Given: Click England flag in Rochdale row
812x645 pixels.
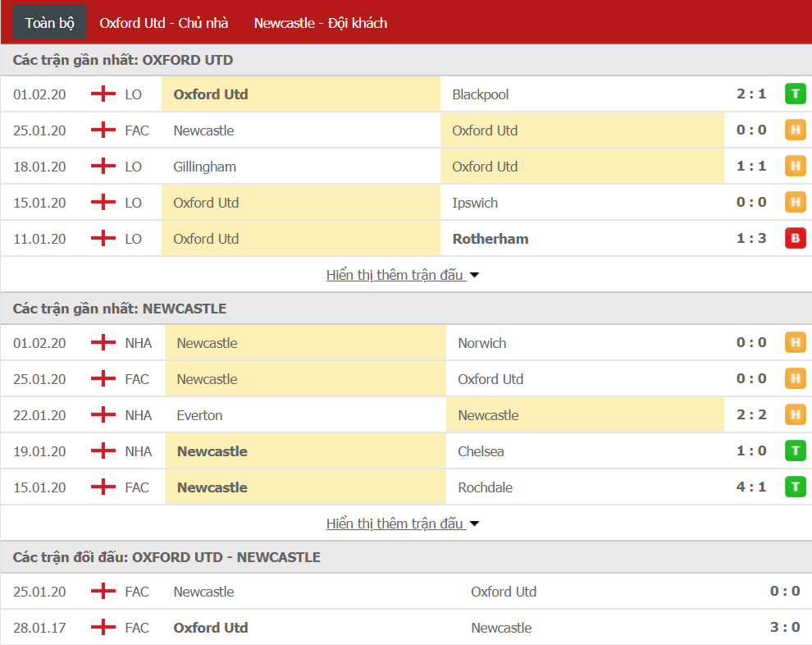Looking at the screenshot, I should coord(103,487).
